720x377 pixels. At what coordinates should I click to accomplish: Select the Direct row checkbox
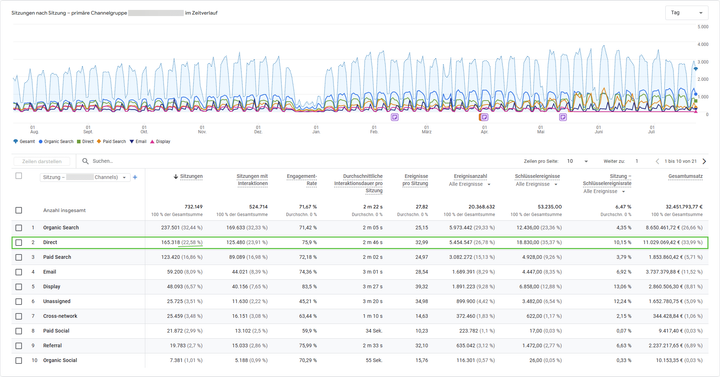click(x=18, y=242)
